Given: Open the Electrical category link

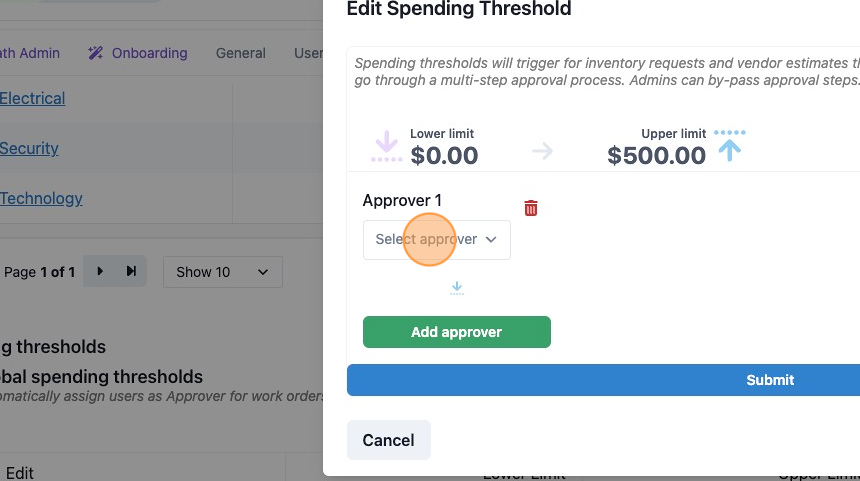Looking at the screenshot, I should 32,98.
